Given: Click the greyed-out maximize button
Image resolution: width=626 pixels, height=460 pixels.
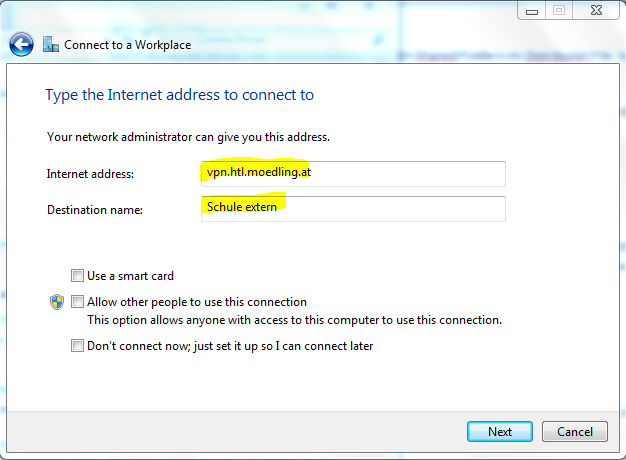Looking at the screenshot, I should coord(559,11).
